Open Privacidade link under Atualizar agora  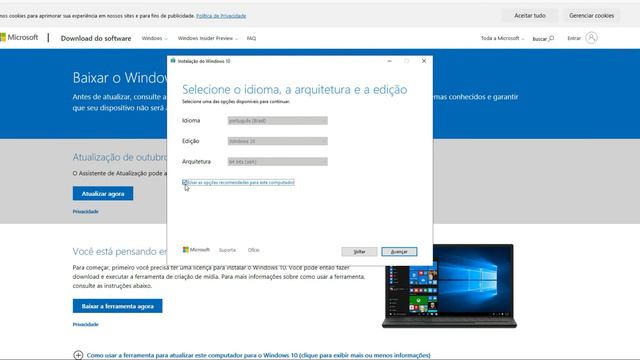[86, 211]
